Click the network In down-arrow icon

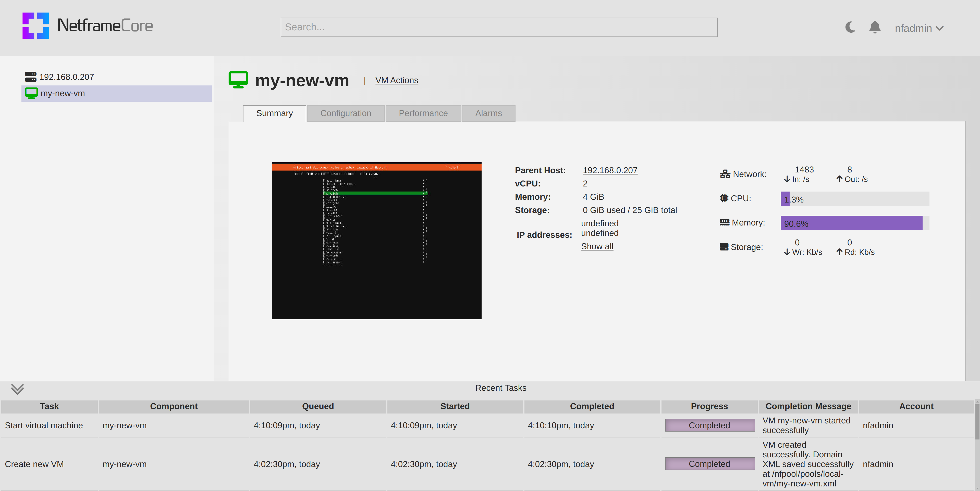click(787, 179)
